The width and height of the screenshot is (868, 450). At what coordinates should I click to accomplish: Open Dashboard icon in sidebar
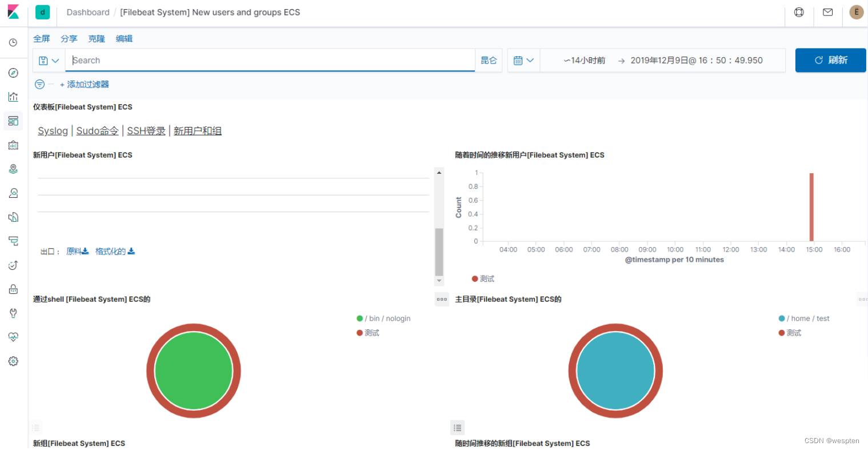click(x=13, y=121)
